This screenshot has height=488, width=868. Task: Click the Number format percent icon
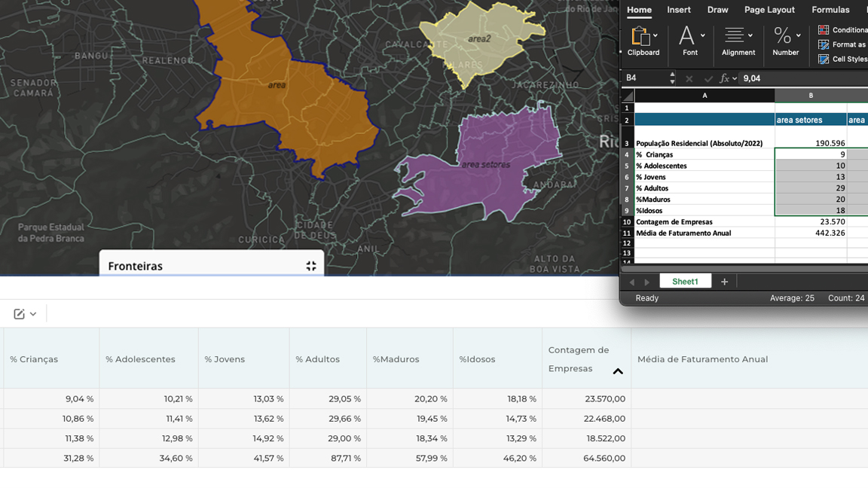click(x=784, y=36)
